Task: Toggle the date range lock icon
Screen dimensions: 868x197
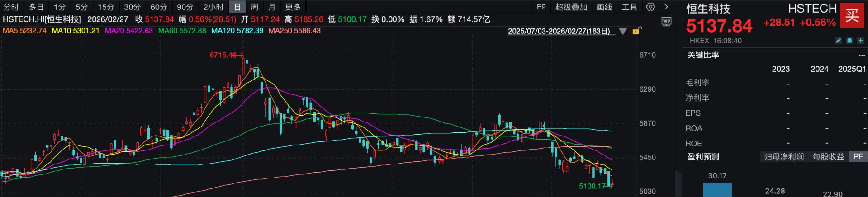Action: point(636,31)
